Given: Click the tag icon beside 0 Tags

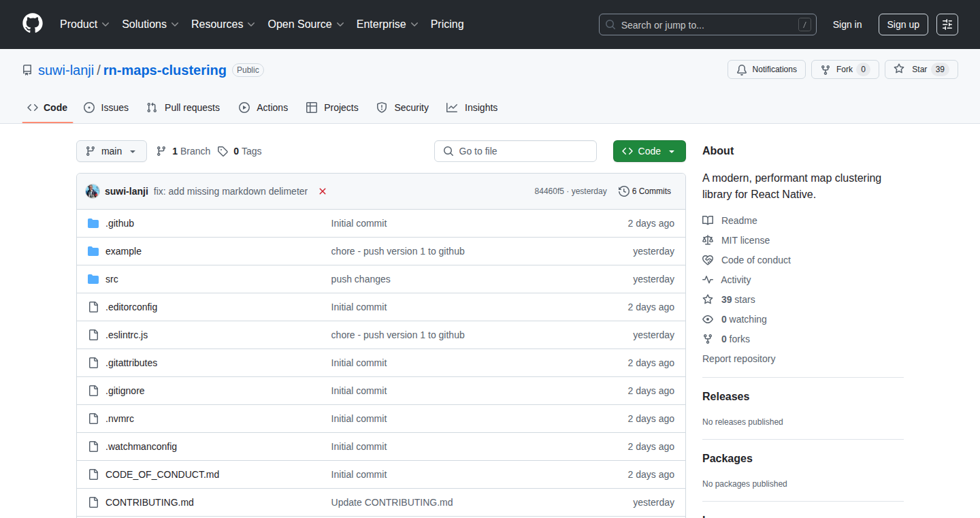Looking at the screenshot, I should 223,151.
